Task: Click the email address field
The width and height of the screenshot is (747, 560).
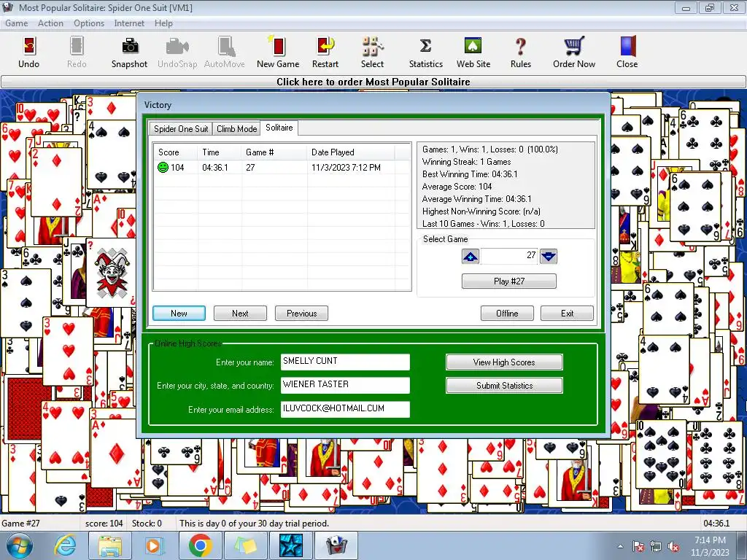Action: pos(345,409)
